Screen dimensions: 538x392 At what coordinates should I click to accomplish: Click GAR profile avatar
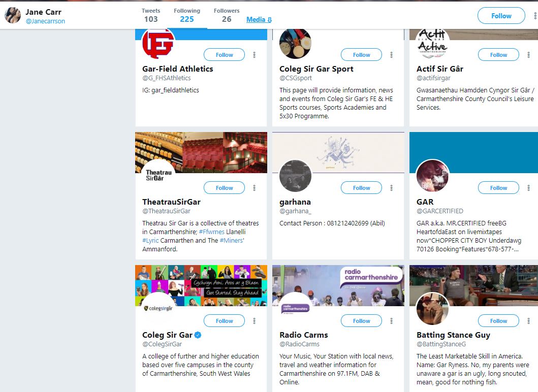[432, 176]
